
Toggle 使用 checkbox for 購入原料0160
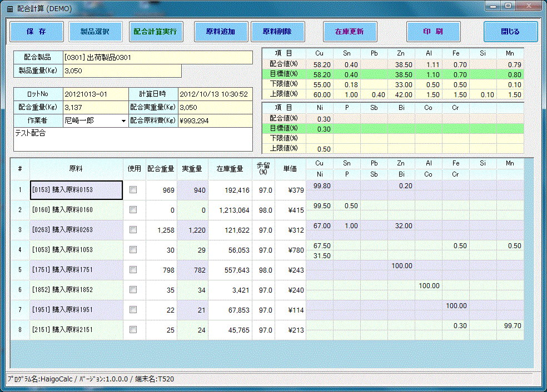coord(133,209)
